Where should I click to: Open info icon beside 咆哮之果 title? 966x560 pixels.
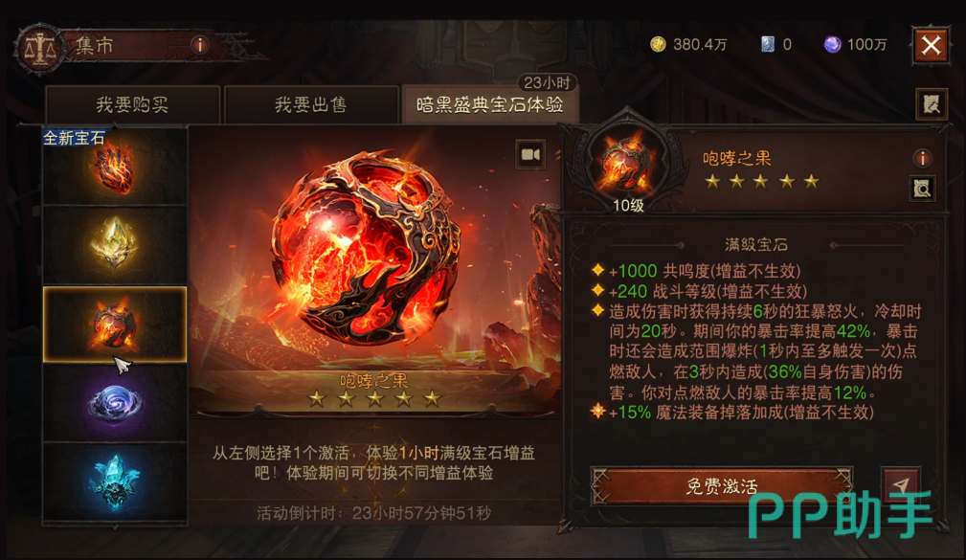pos(922,158)
